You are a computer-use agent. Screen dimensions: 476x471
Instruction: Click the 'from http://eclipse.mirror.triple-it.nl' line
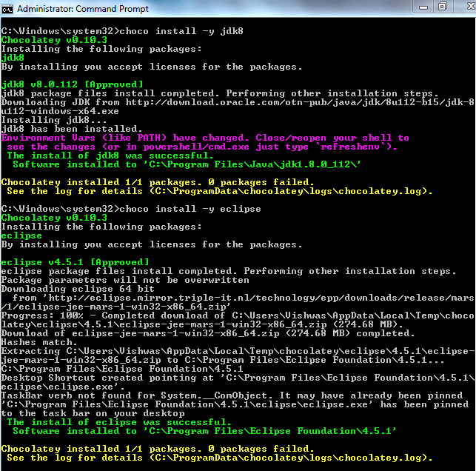(x=244, y=298)
